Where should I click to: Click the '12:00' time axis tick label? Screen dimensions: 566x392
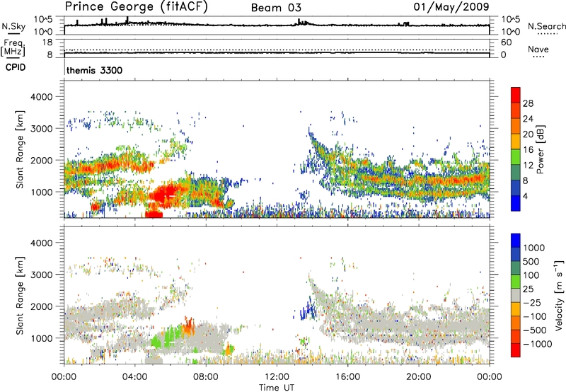point(277,377)
